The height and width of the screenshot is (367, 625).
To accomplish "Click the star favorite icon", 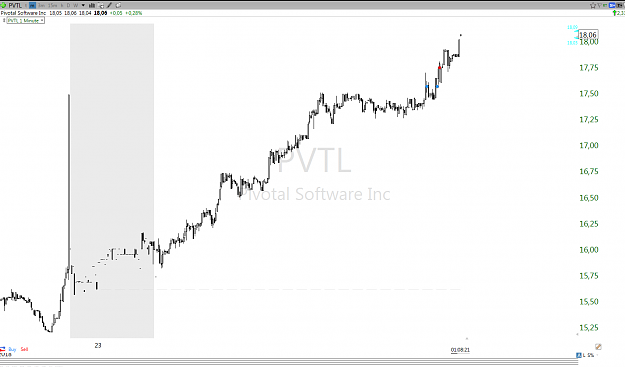I will [x=593, y=5].
